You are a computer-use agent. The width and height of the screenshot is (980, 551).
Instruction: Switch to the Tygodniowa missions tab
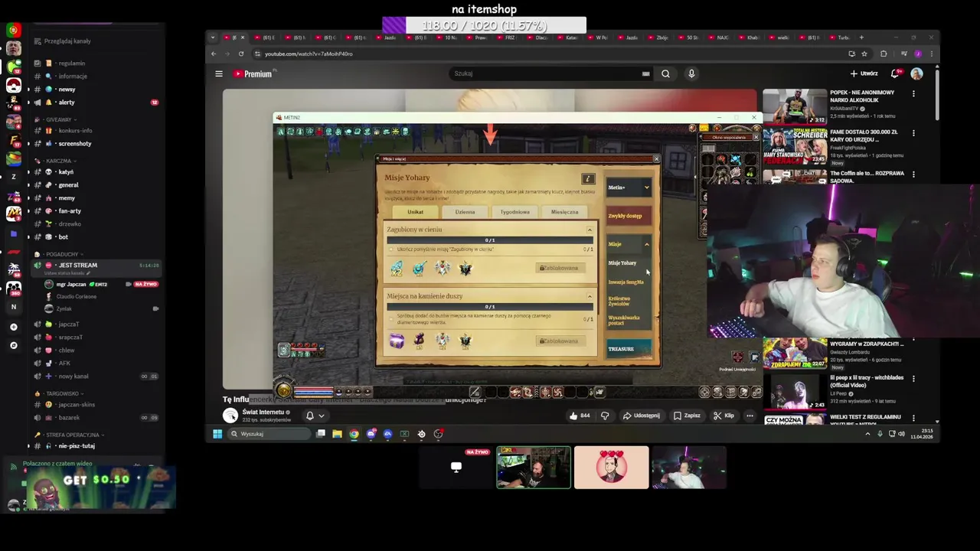click(x=514, y=212)
